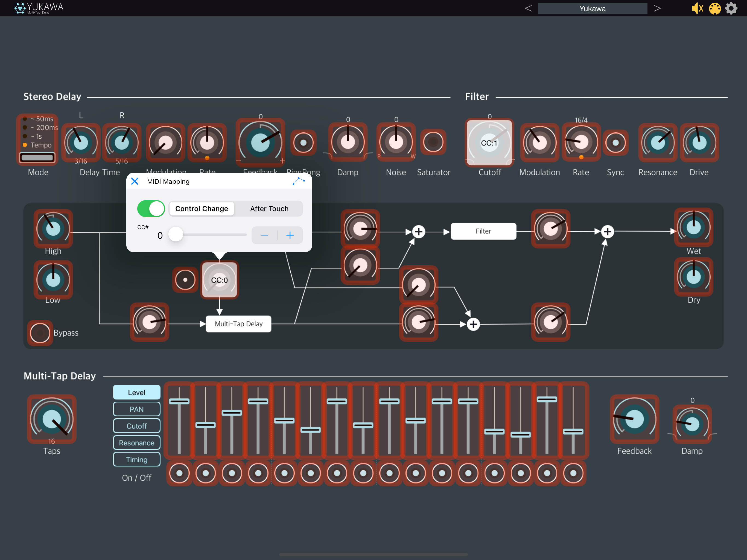747x560 pixels.
Task: Go to next preset with right arrow
Action: [x=657, y=8]
